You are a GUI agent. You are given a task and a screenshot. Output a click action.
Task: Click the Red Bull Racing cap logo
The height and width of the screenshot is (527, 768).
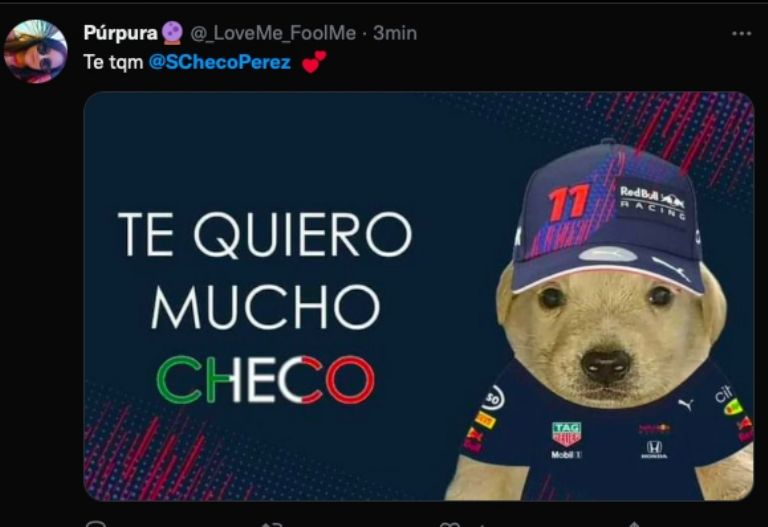[652, 201]
